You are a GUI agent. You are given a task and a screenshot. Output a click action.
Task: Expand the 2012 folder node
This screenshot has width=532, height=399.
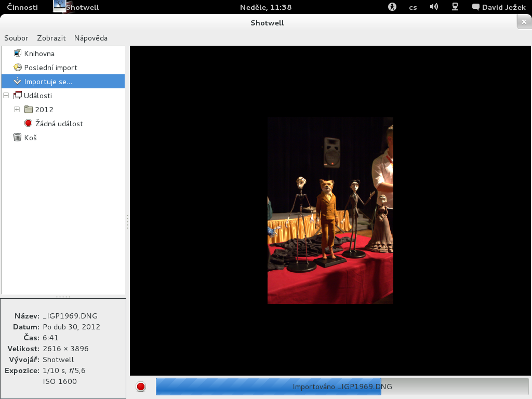pyautogui.click(x=17, y=109)
